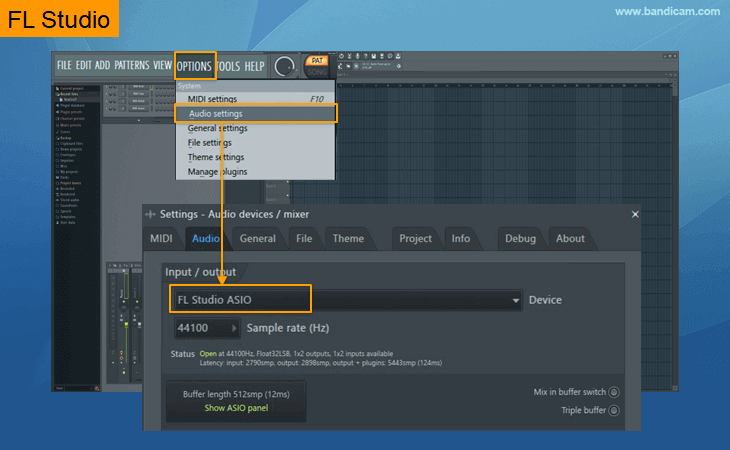Enable PAT pattern mode

(317, 60)
